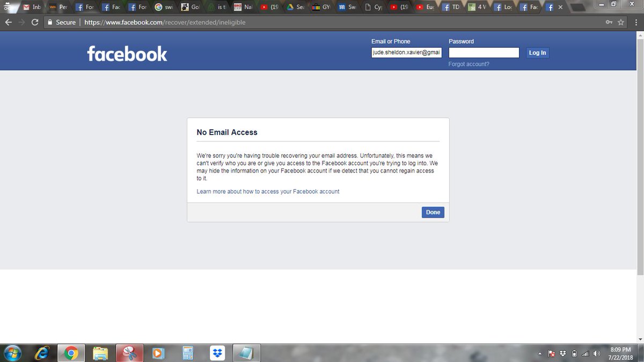
Task: Click the Done button in dialog
Action: (433, 212)
